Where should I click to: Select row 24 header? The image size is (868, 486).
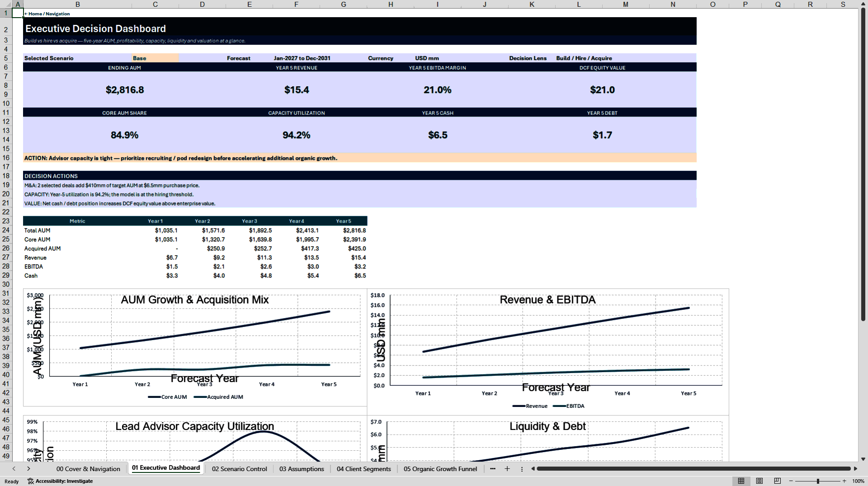6,230
